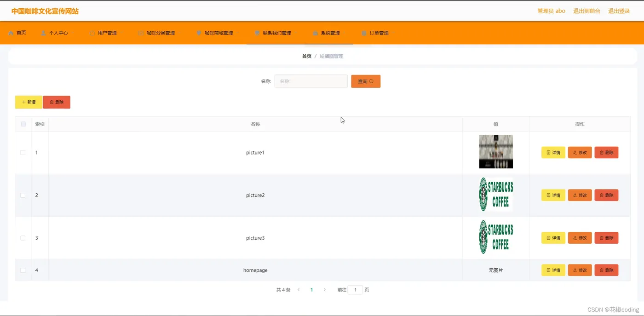
Task: Click 轮播图管理 breadcrumb text
Action: click(x=332, y=56)
